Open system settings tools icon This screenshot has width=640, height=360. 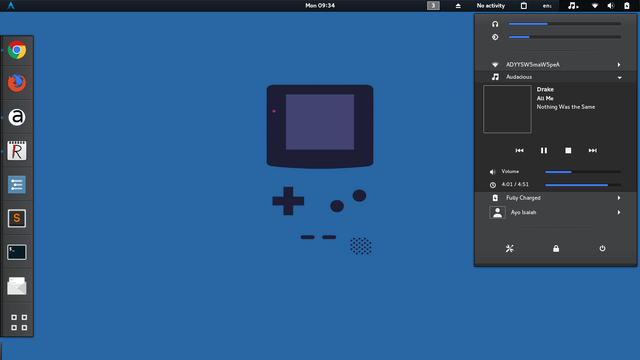[509, 249]
